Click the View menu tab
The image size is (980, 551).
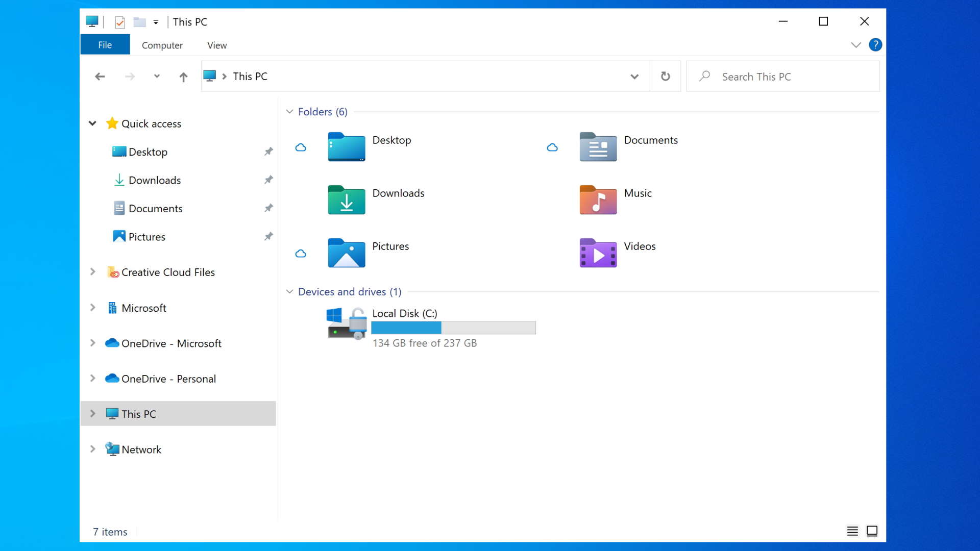click(216, 45)
